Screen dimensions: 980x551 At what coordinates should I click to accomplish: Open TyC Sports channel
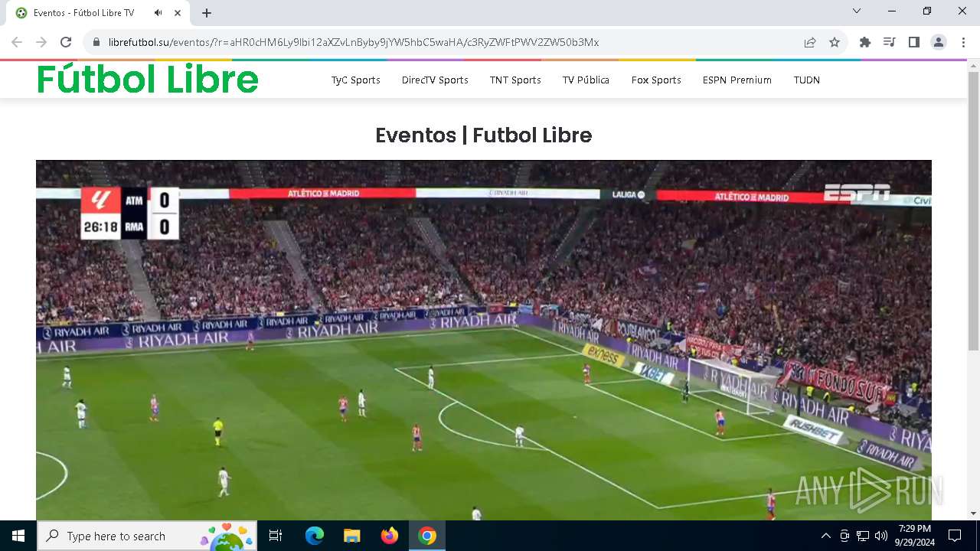356,80
